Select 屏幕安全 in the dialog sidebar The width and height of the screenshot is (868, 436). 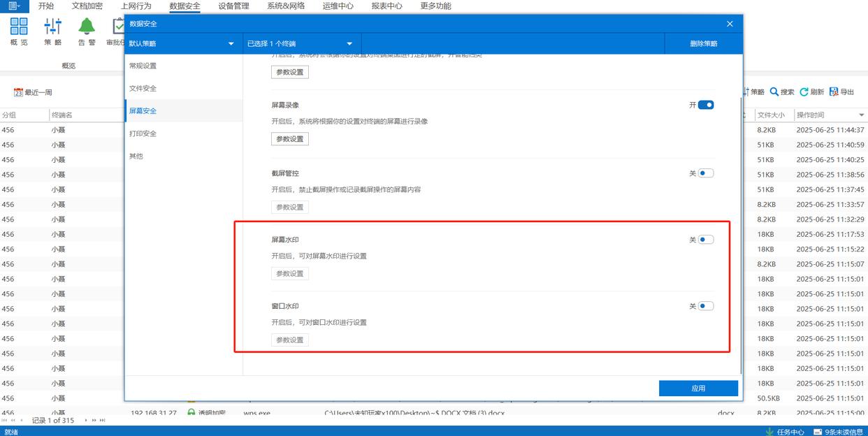(x=184, y=110)
